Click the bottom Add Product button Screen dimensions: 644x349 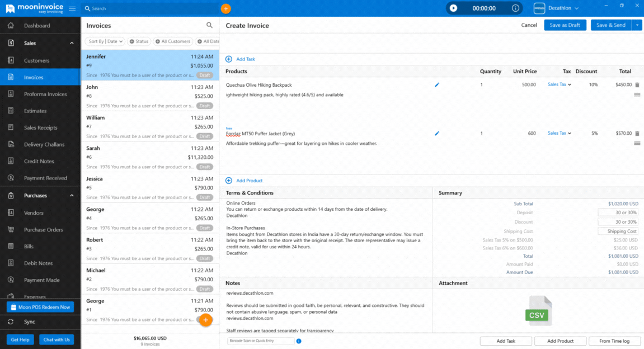pos(560,341)
